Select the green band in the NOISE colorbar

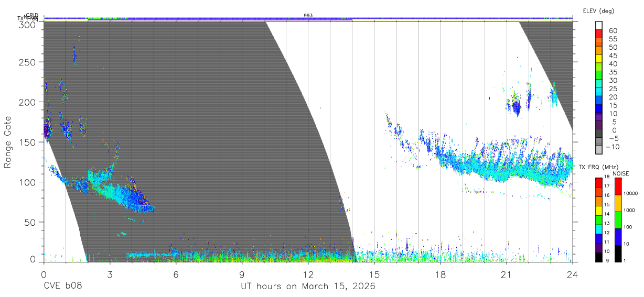[x=618, y=220]
